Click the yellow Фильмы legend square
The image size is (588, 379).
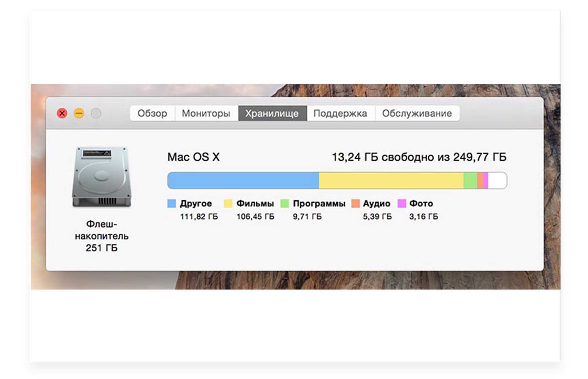[x=228, y=203]
